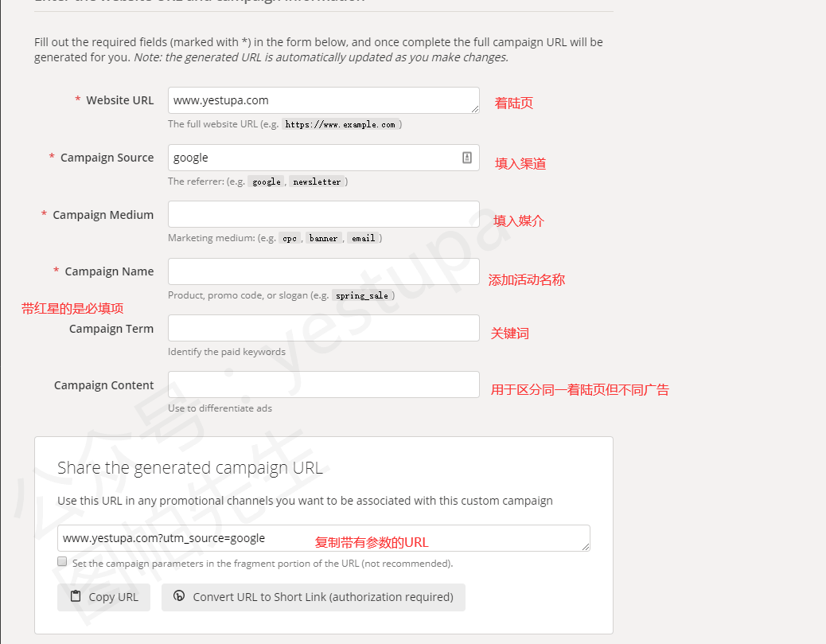The height and width of the screenshot is (644, 826).
Task: Click the Campaign Term input field
Action: pos(323,328)
